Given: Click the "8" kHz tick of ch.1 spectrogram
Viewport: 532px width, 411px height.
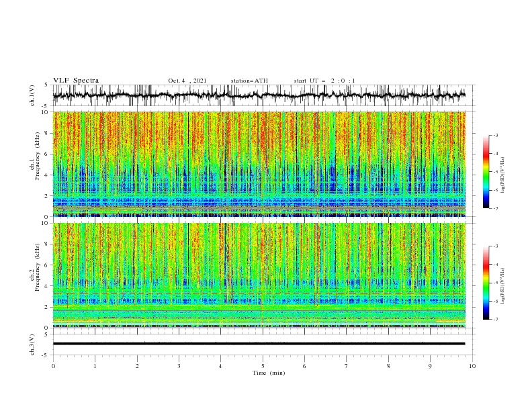Looking at the screenshot, I should 47,133.
